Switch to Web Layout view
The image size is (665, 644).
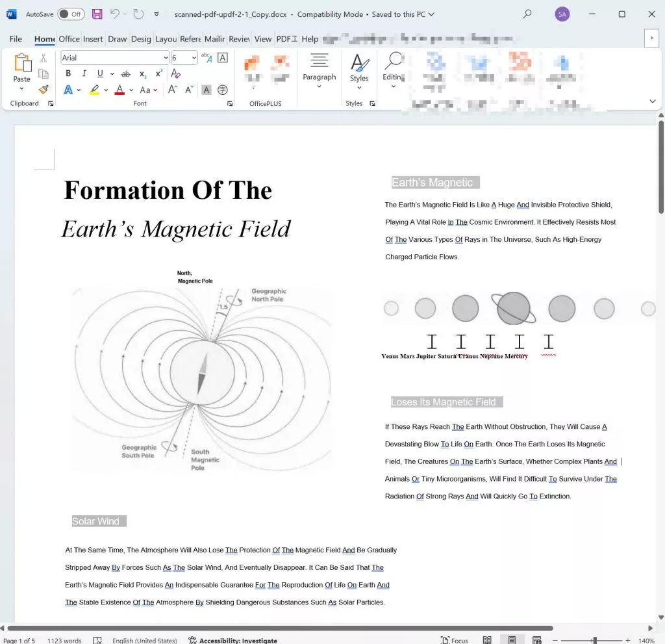pyautogui.click(x=537, y=639)
